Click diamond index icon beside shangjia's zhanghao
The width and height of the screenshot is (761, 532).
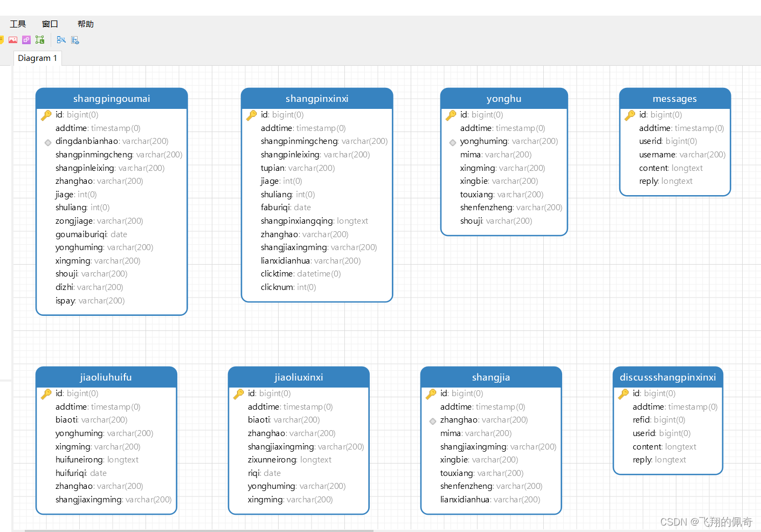pyautogui.click(x=433, y=421)
